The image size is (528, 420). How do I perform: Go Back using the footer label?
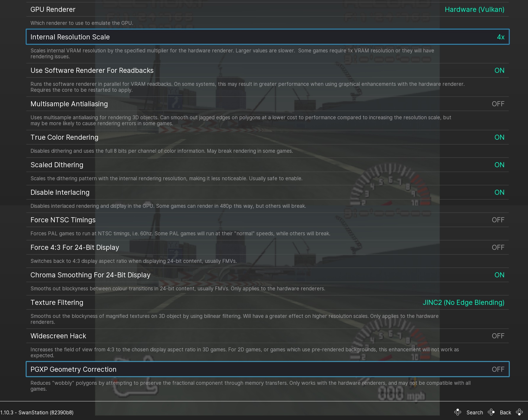506,412
